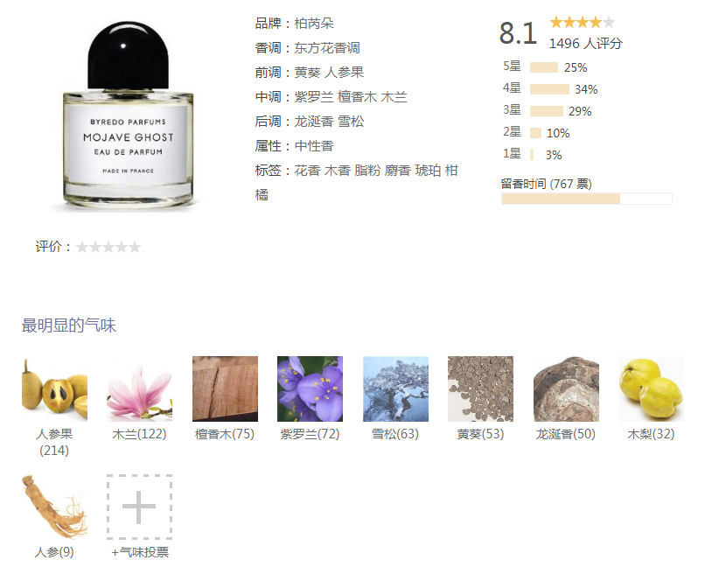Select the 木兰 magnolia scent image
The width and height of the screenshot is (712, 588).
[139, 388]
